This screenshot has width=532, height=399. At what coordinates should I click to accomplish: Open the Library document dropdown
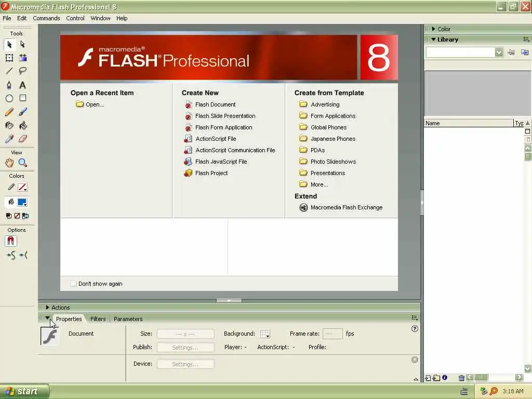499,52
